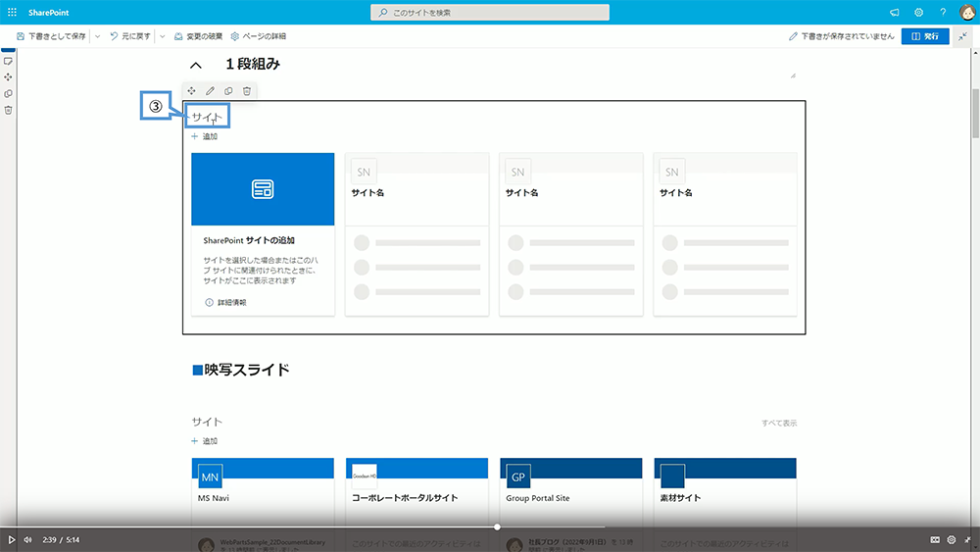Mute the video volume
The image size is (980, 552).
(x=27, y=540)
